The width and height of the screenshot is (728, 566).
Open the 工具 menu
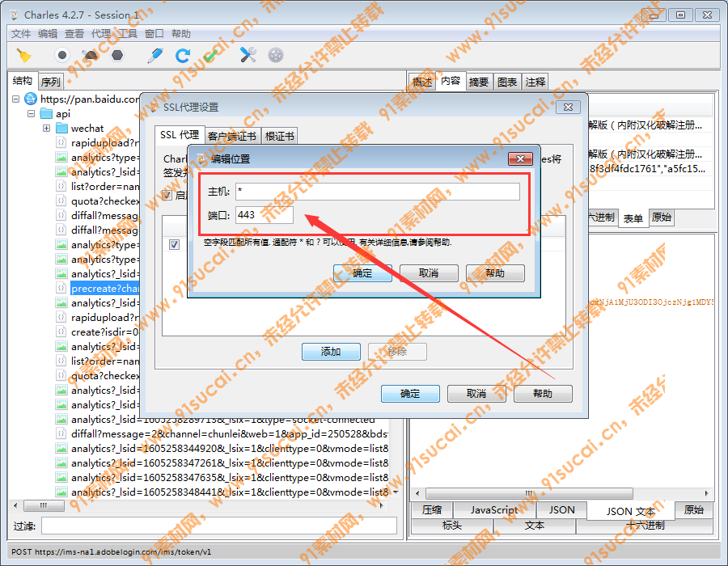pyautogui.click(x=128, y=34)
